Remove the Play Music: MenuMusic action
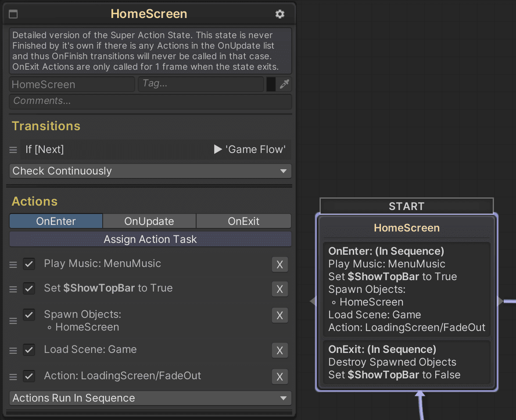This screenshot has height=420, width=516. point(280,264)
